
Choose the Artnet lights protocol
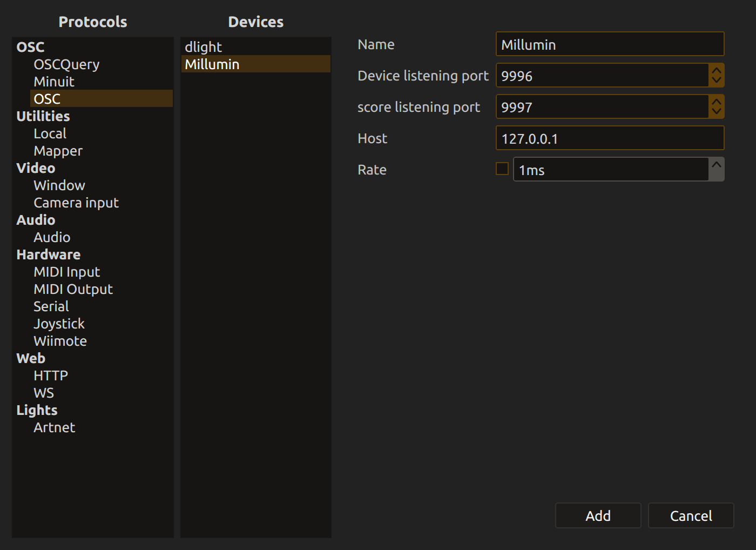[x=54, y=427]
